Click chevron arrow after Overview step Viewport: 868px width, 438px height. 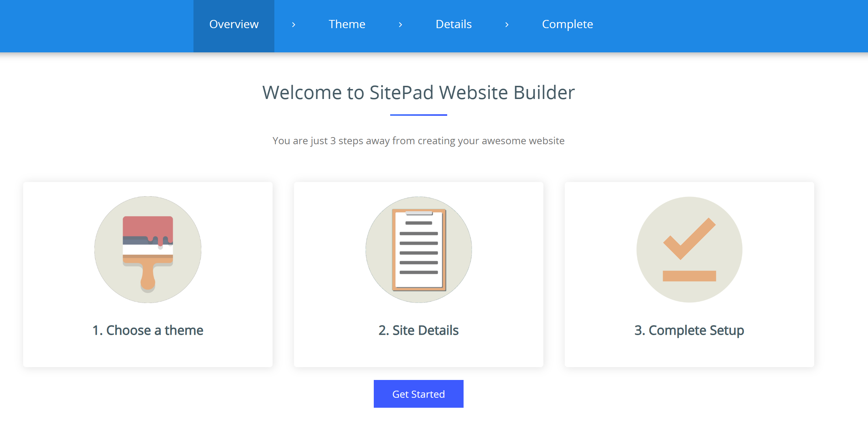(x=294, y=25)
